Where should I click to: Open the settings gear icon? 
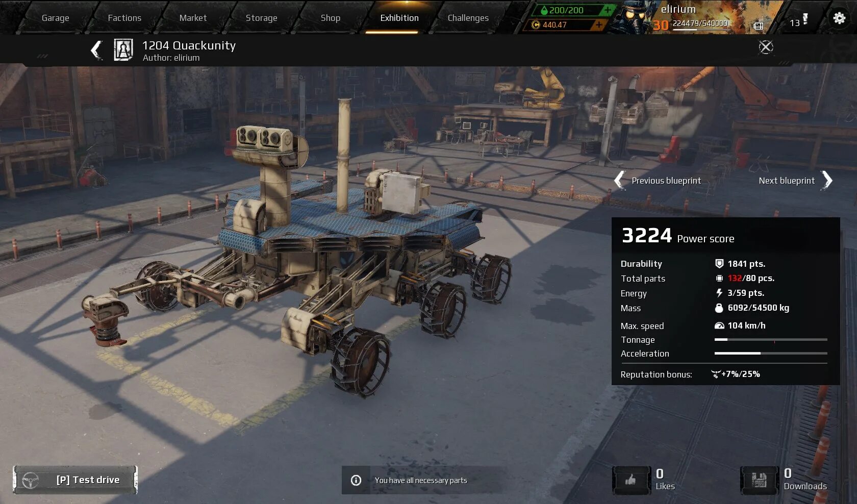tap(839, 18)
